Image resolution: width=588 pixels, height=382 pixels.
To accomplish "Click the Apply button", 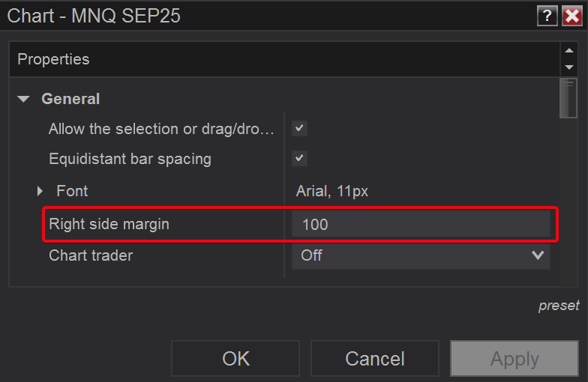I will coord(514,359).
